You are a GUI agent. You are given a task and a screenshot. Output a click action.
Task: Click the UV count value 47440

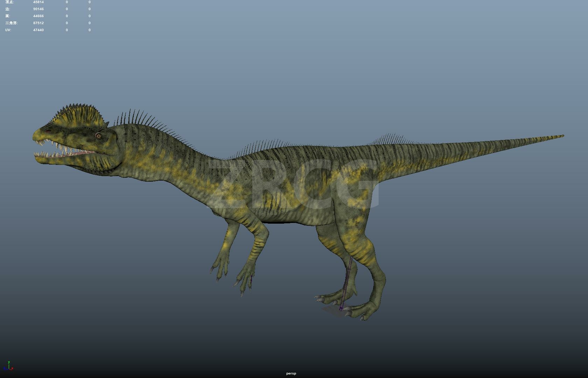tap(38, 30)
